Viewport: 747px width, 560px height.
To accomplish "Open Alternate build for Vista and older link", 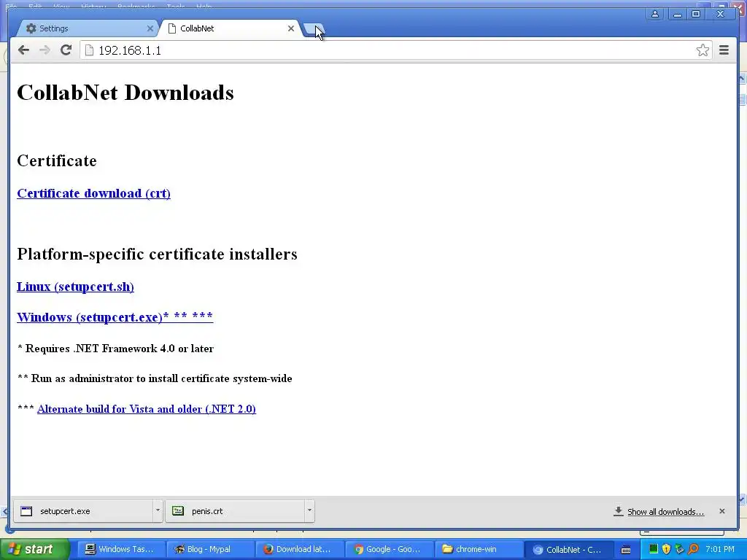I will [x=146, y=409].
